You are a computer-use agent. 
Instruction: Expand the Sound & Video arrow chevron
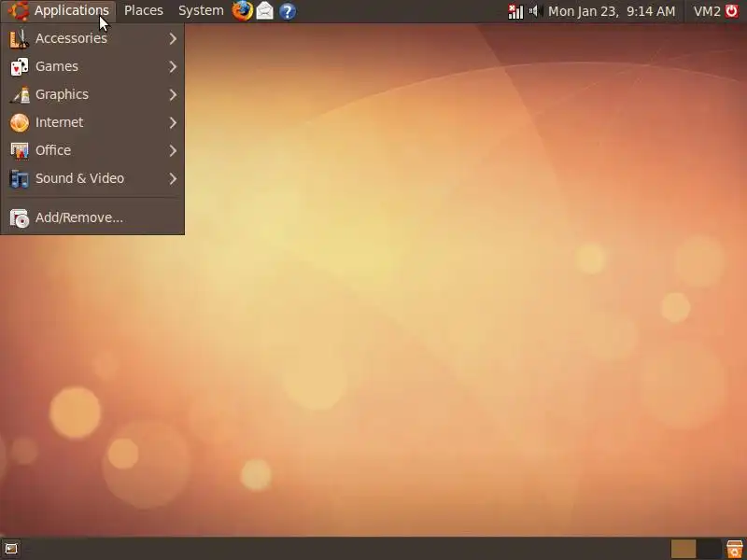point(173,178)
